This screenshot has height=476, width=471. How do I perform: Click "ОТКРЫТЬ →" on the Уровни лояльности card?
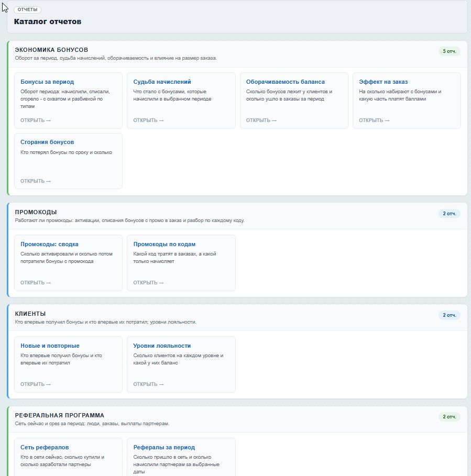click(x=148, y=384)
